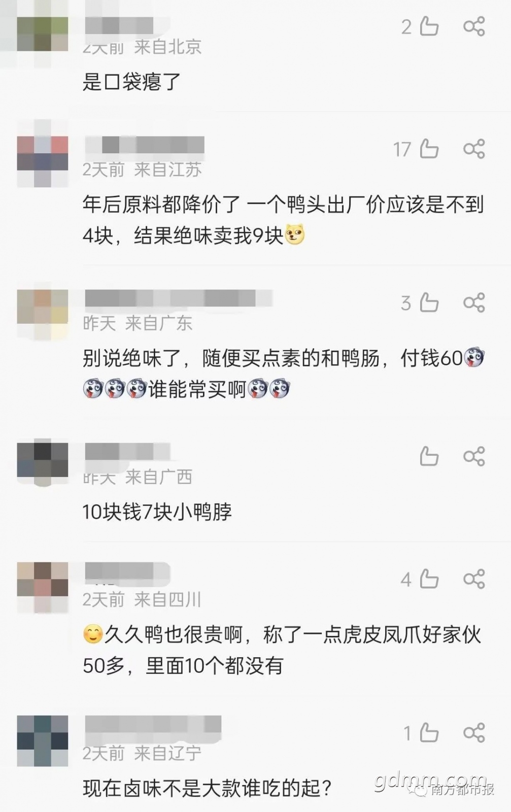
Task: Open the comment text 现在卤味不是大款谁吃的起
Action: (207, 788)
